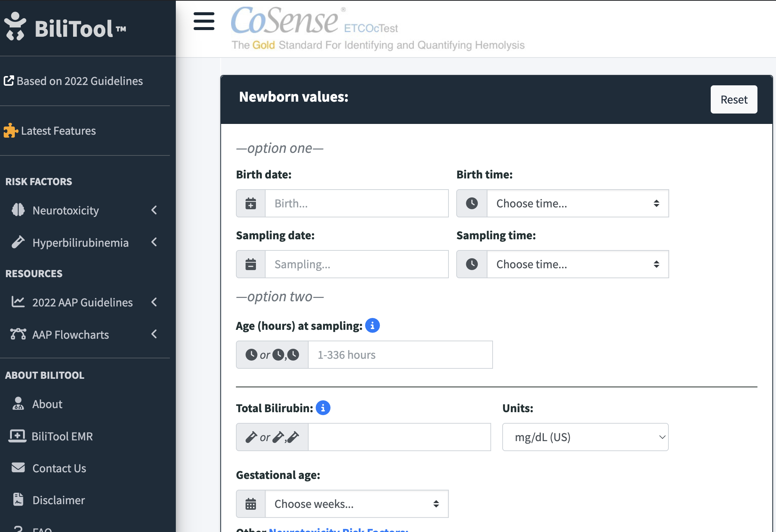This screenshot has width=776, height=532.
Task: Open the Birth time dropdown
Action: [x=577, y=203]
